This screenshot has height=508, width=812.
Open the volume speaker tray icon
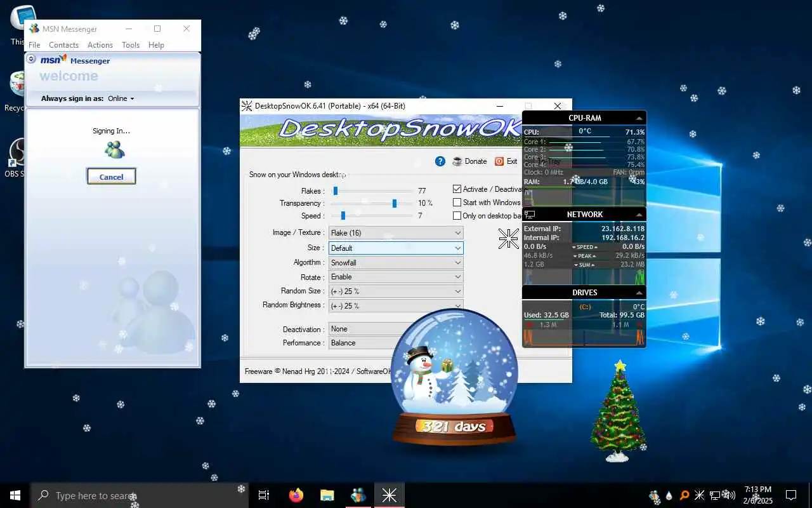(730, 495)
